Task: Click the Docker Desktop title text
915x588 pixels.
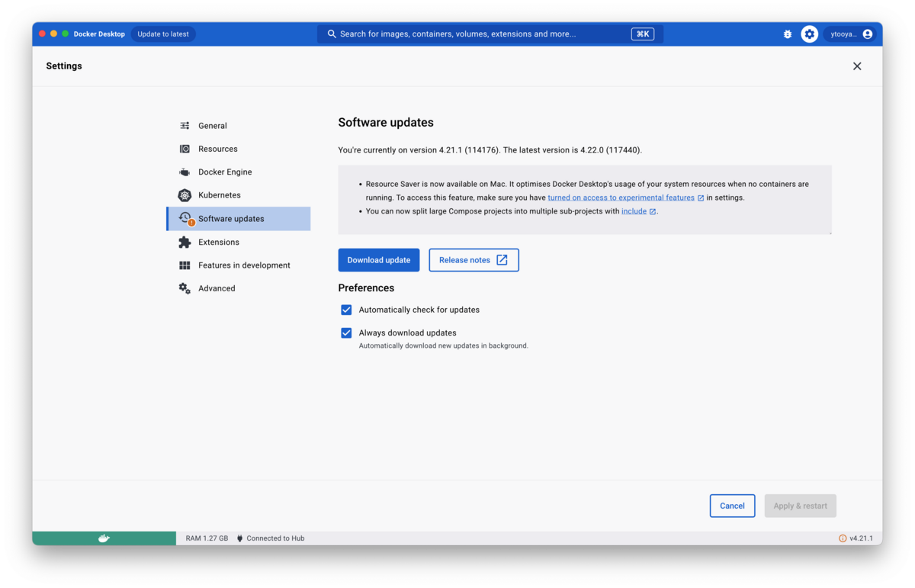Action: (x=99, y=34)
